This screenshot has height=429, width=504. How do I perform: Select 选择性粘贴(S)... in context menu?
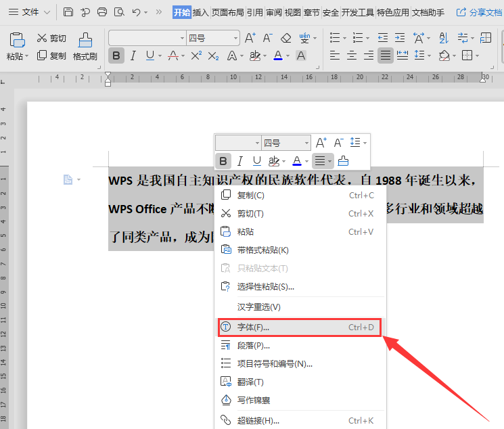coord(300,286)
